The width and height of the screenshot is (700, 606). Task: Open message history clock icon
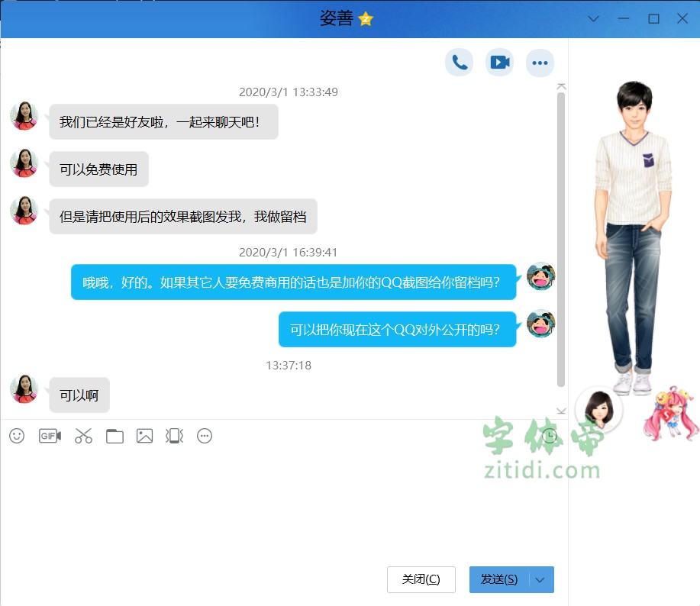(550, 436)
